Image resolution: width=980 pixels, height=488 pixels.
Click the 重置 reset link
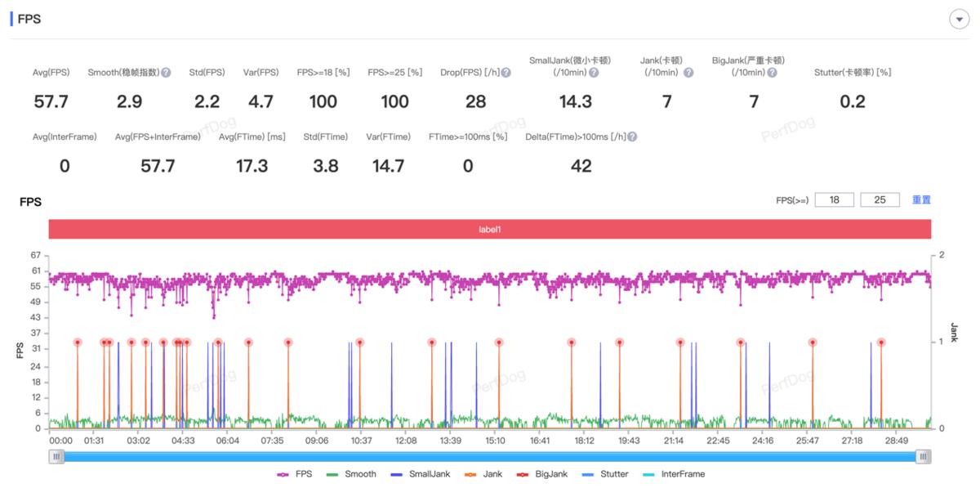pyautogui.click(x=921, y=200)
